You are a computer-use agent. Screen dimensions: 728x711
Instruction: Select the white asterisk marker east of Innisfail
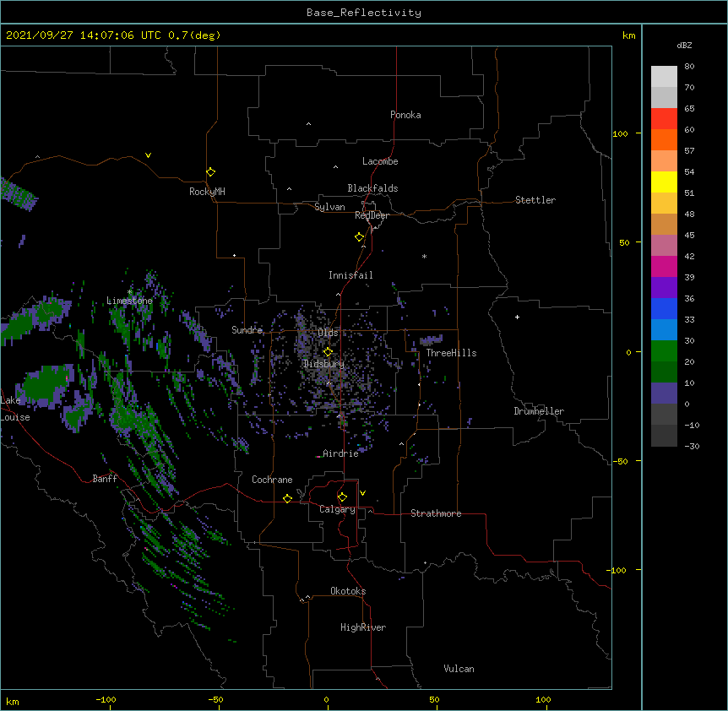click(x=424, y=256)
